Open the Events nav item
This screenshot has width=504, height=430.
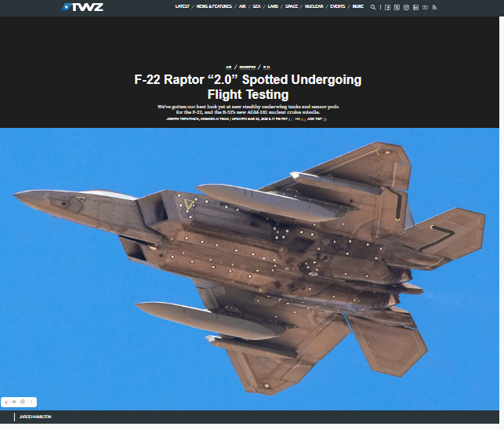coord(338,6)
